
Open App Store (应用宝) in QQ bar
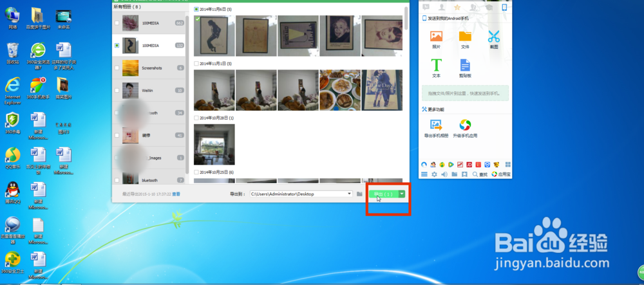[x=501, y=174]
